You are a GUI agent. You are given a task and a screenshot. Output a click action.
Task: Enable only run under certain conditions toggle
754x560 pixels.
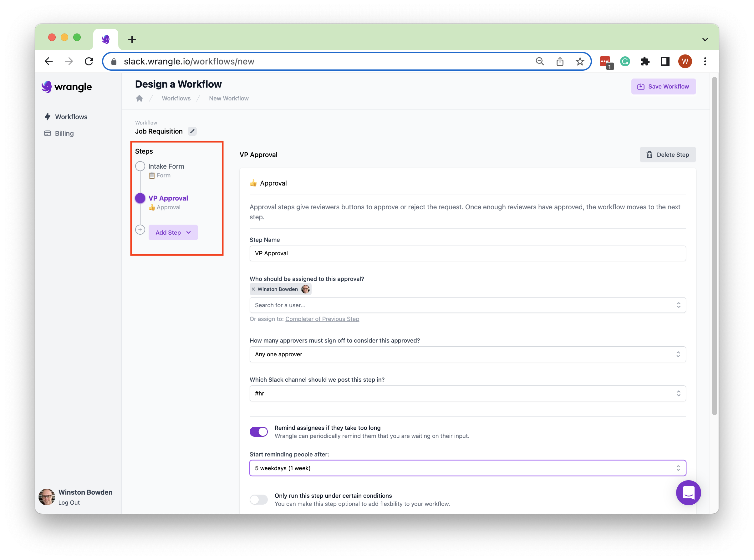(259, 499)
